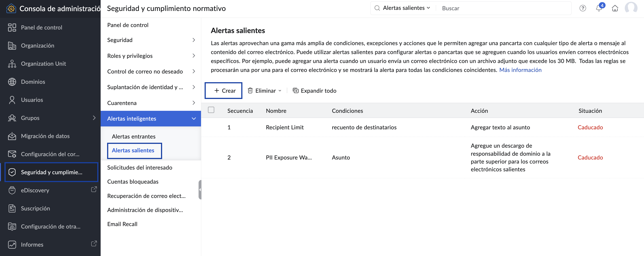Expand the Seguridad submenu chevron
The height and width of the screenshot is (256, 644).
pyautogui.click(x=194, y=40)
